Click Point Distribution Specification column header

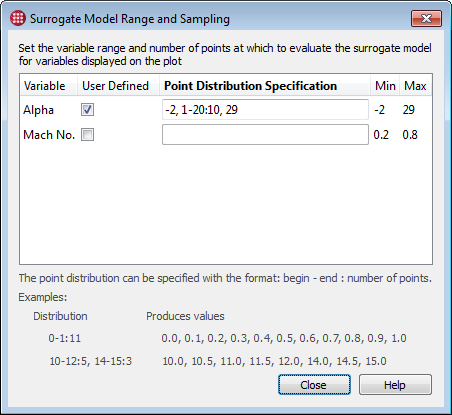point(265,86)
